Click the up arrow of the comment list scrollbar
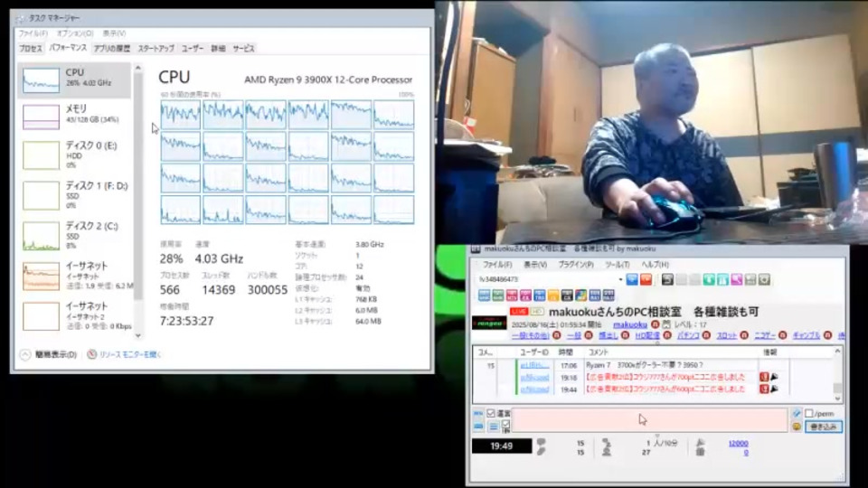The width and height of the screenshot is (868, 488). (x=837, y=352)
